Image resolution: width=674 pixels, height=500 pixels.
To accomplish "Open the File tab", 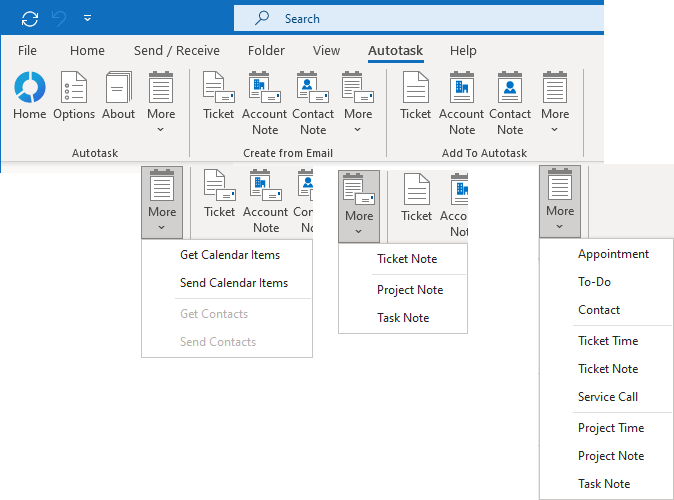I will point(28,50).
